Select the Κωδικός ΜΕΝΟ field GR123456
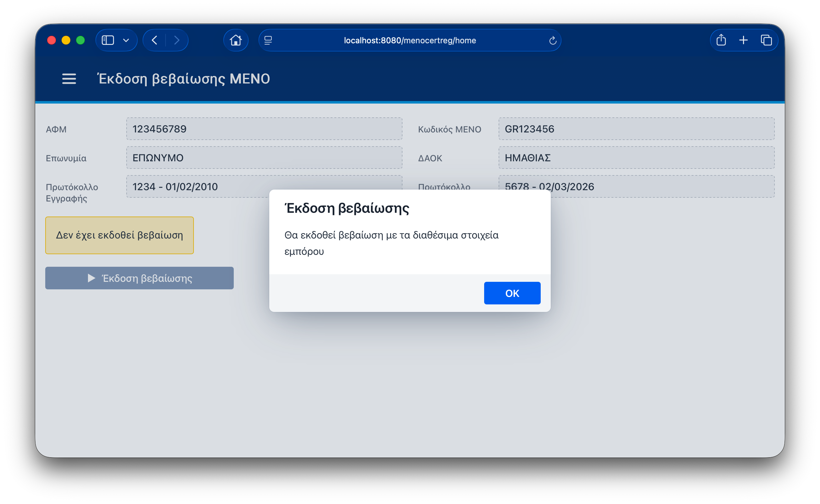 [636, 129]
